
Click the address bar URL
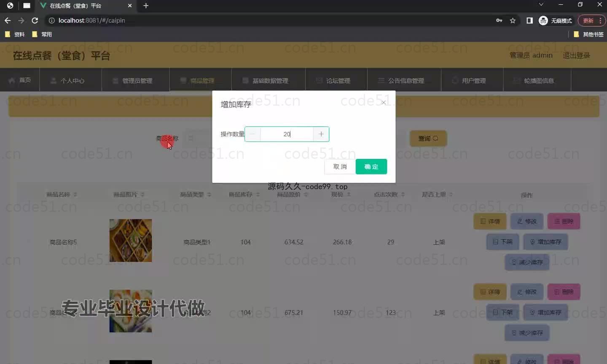(91, 20)
